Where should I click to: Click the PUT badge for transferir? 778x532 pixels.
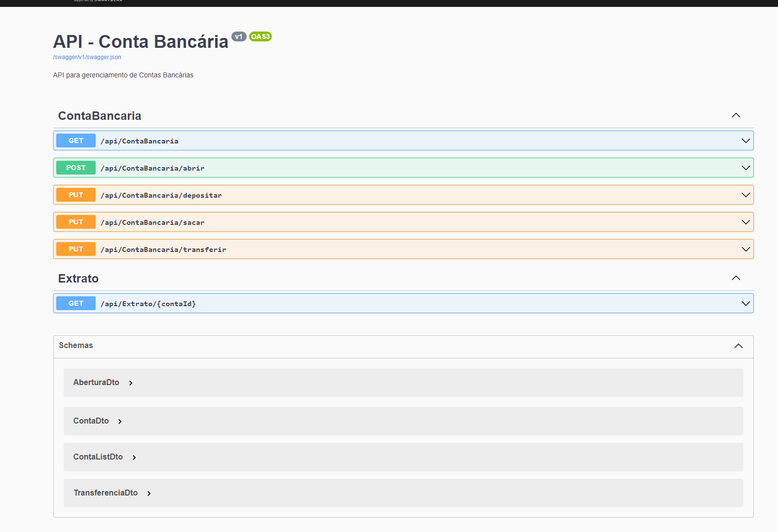coord(76,249)
